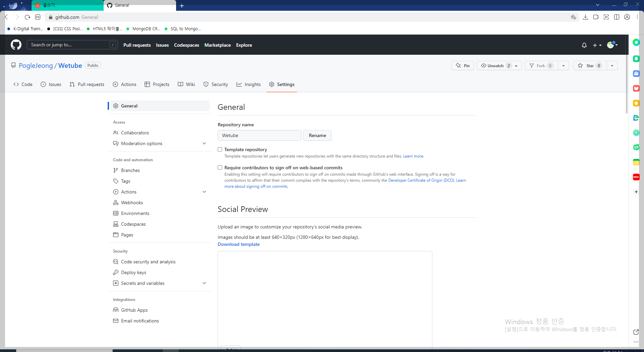
Task: Click Download template link
Action: [x=238, y=244]
